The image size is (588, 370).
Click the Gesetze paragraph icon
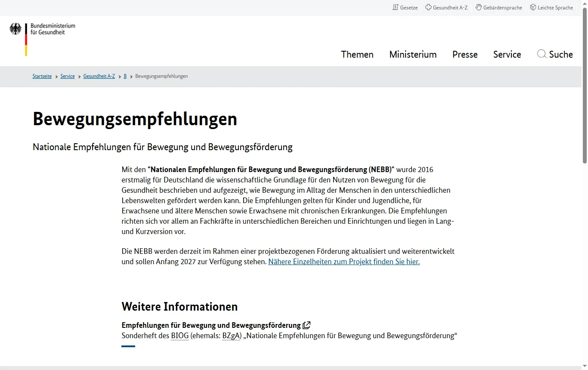point(396,7)
